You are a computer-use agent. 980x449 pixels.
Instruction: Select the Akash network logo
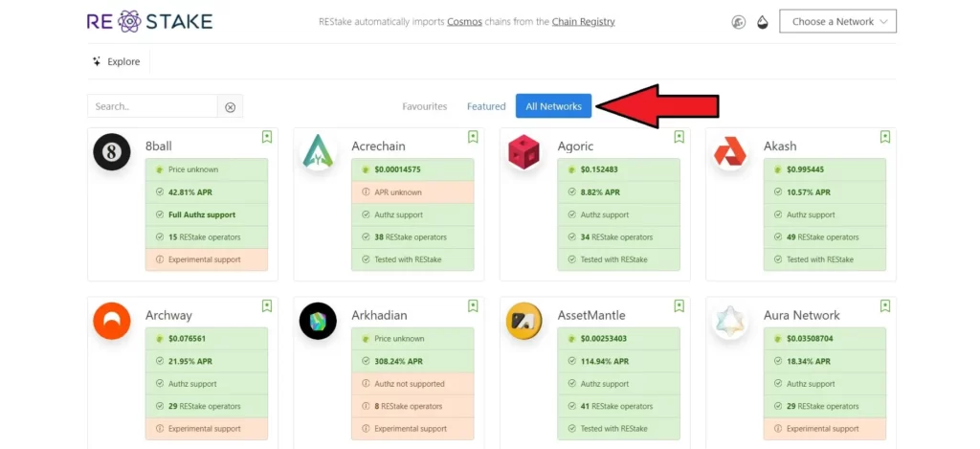731,152
